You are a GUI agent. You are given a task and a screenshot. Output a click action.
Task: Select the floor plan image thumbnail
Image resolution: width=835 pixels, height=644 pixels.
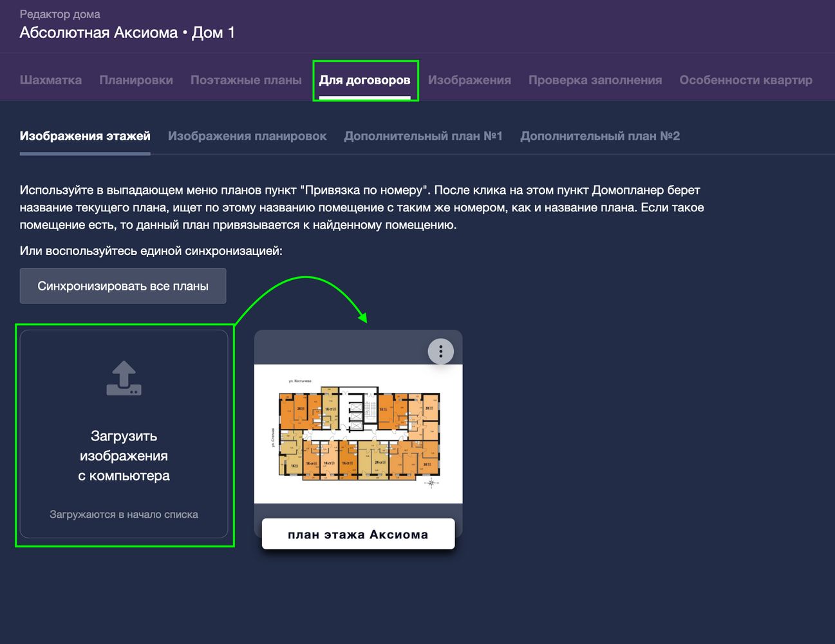coord(359,434)
